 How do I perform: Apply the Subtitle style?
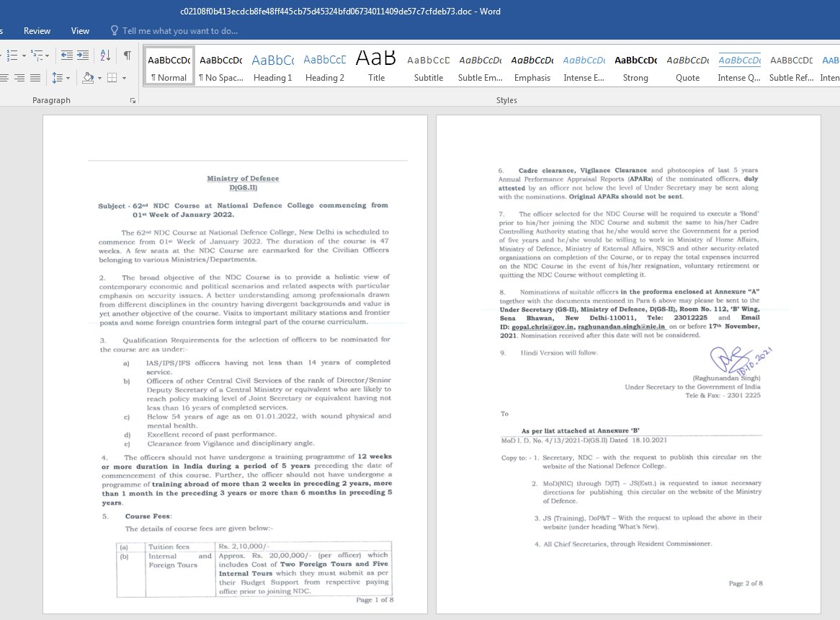pos(428,66)
